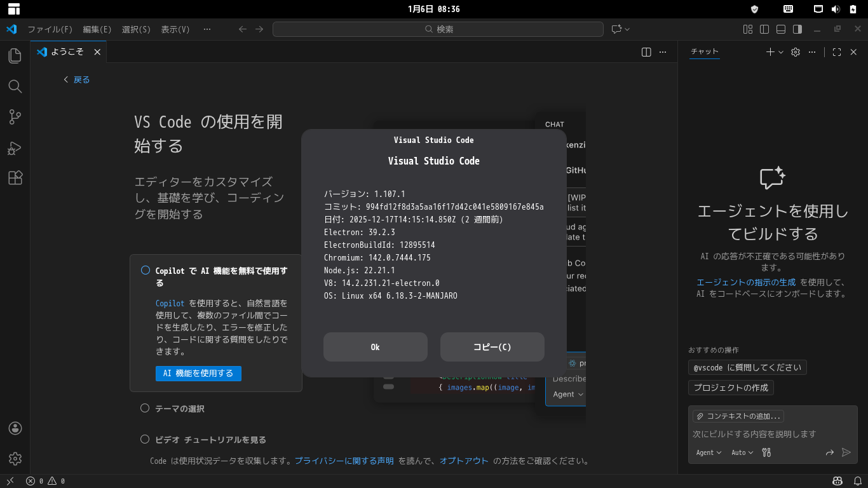Screen dimensions: 868x488
Task: Open the Customize Layout icon
Action: pyautogui.click(x=748, y=29)
